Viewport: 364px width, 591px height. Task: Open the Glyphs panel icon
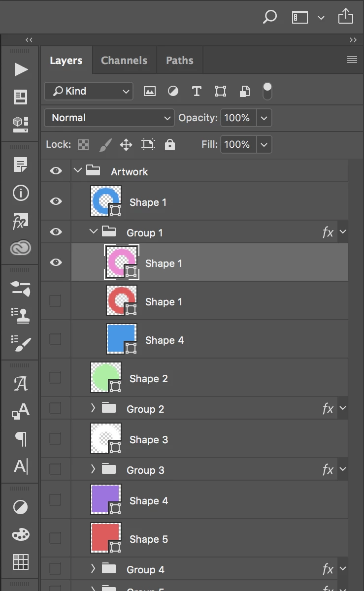pyautogui.click(x=21, y=384)
